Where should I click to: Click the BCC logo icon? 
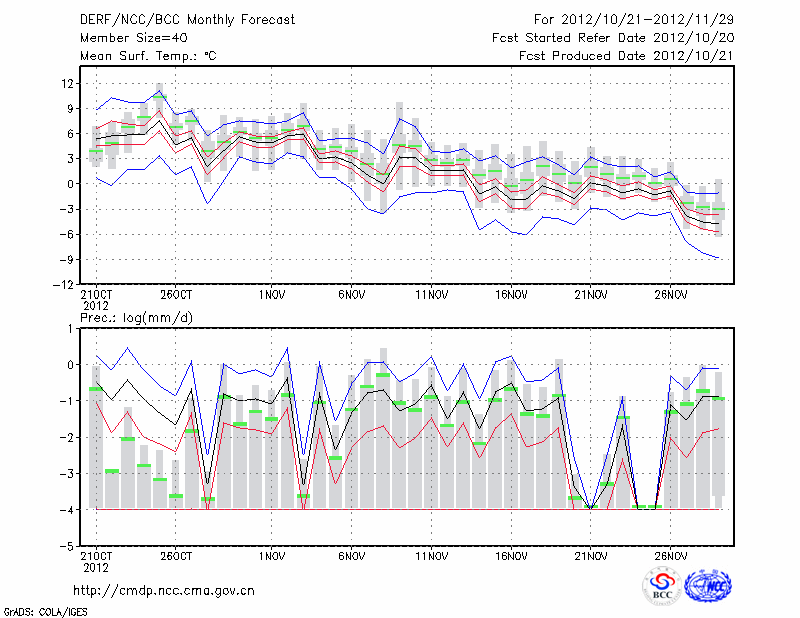click(662, 585)
